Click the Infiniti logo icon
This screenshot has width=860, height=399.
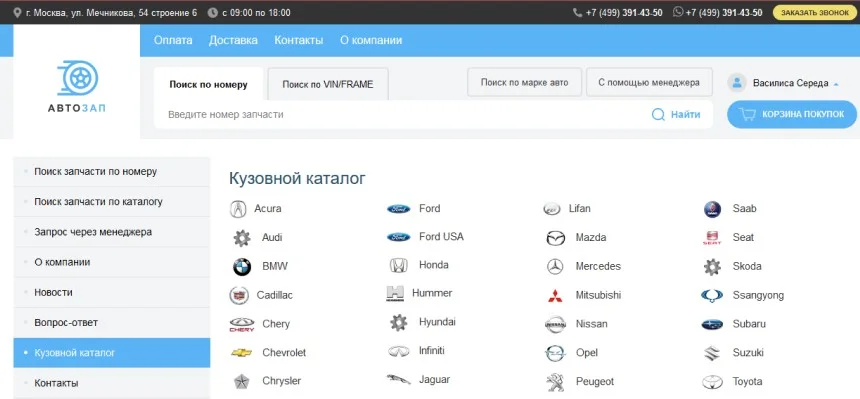click(399, 351)
